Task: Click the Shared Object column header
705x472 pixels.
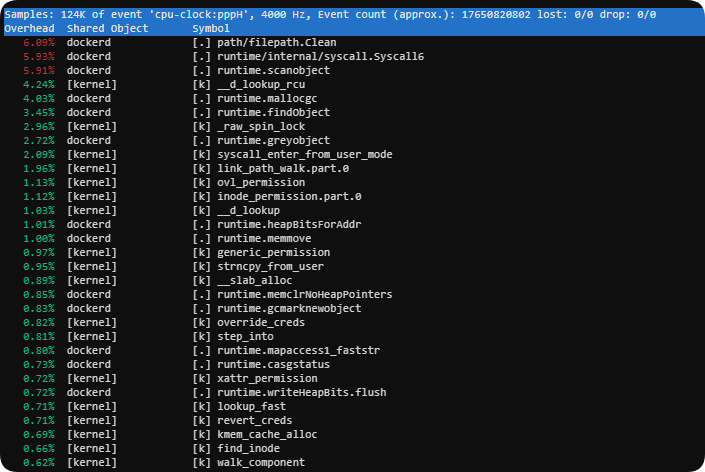Action: [107, 29]
